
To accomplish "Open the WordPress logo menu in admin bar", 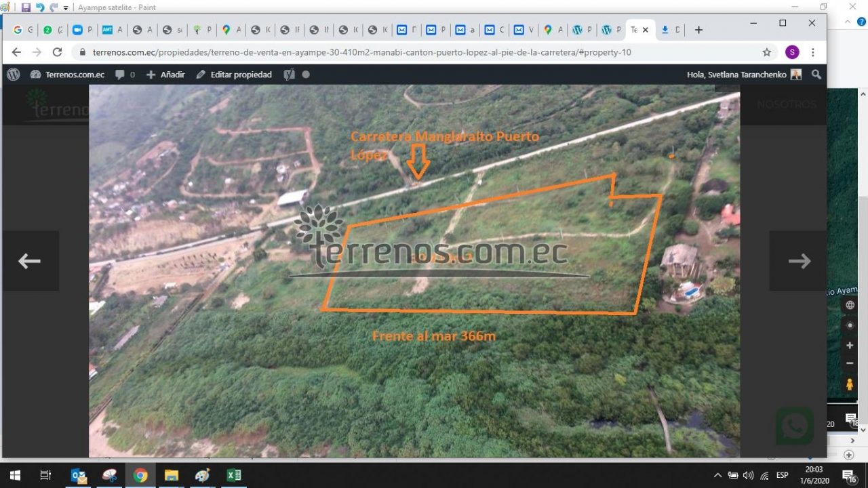I will (x=14, y=75).
